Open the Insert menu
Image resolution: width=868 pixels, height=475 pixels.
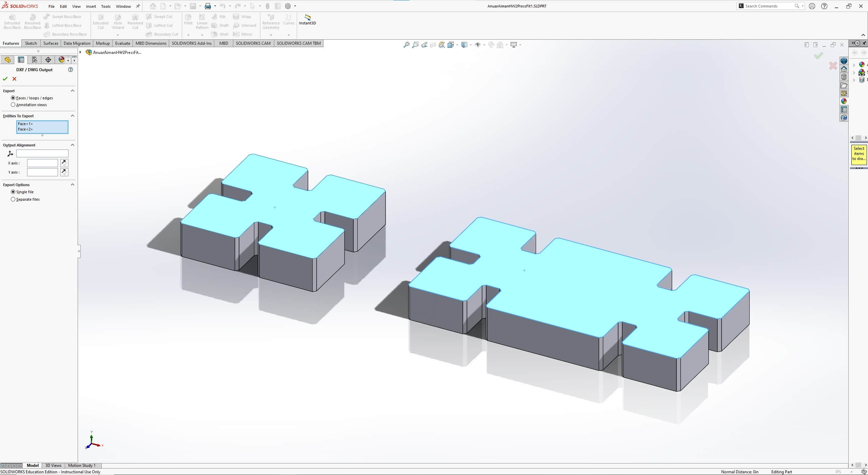click(x=91, y=6)
